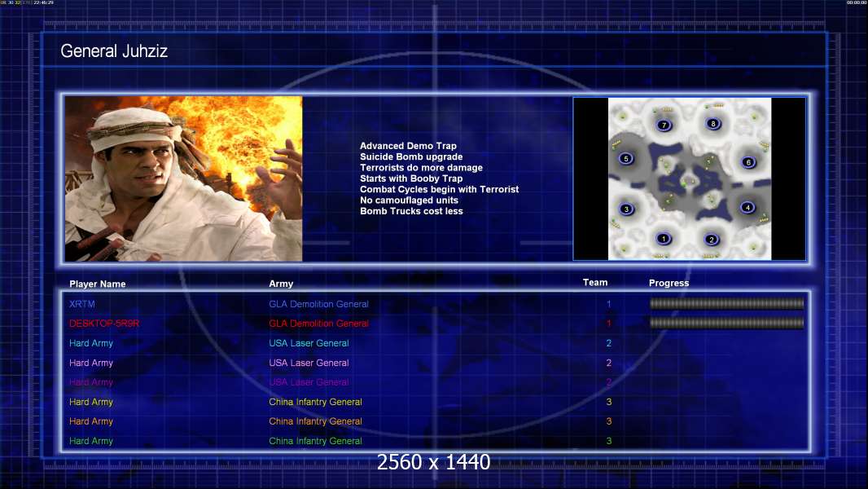Click XRTM's loading progress bar

tap(727, 303)
